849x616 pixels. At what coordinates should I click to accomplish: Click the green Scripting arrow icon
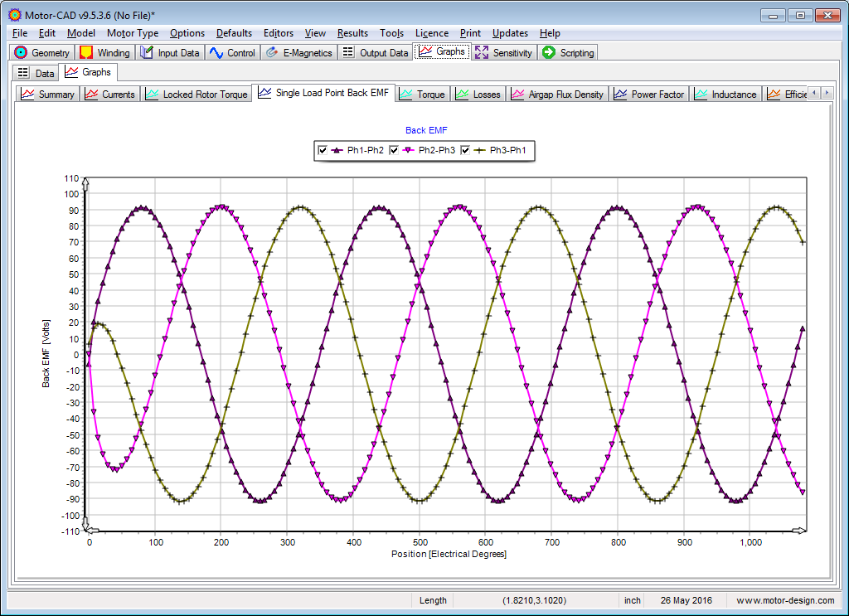[549, 52]
